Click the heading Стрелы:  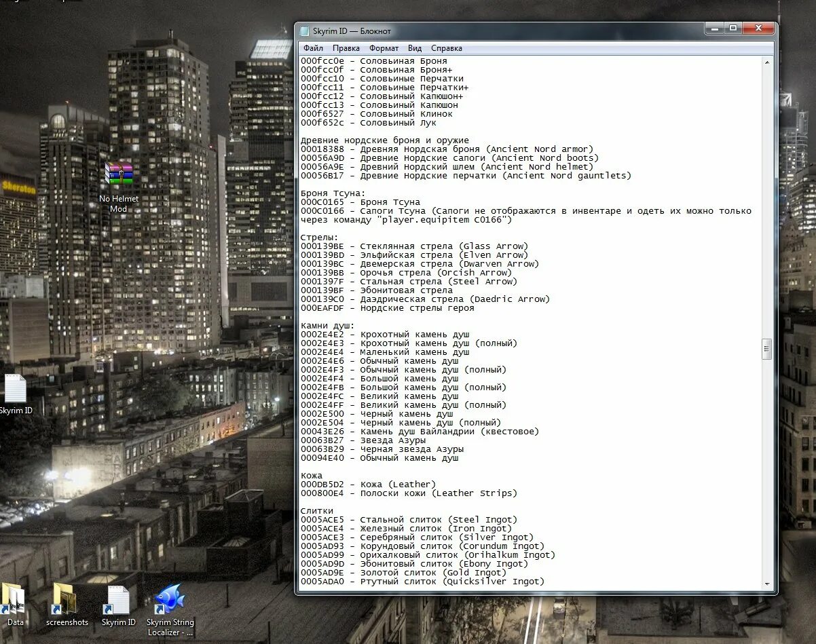coord(319,238)
